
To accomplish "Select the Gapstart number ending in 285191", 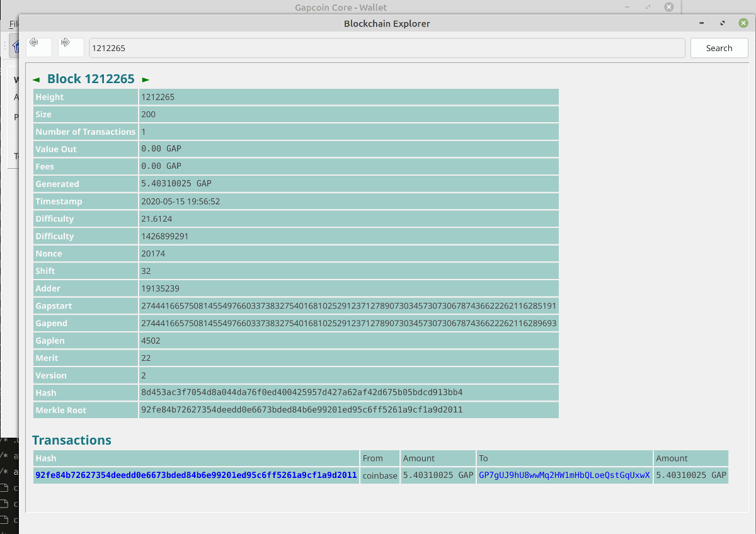I will click(349, 306).
